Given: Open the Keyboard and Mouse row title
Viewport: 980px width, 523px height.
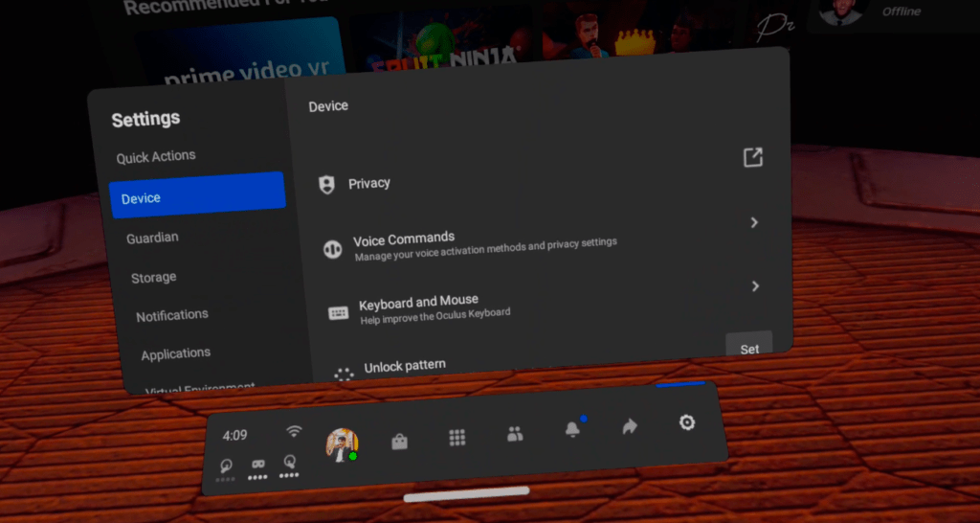Looking at the screenshot, I should coord(419,302).
